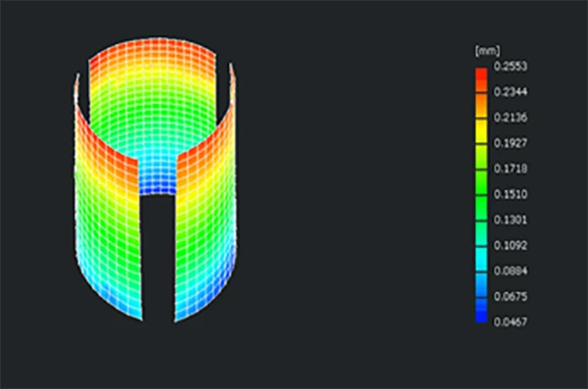Screen dimensions: 588x389
Task: Pick the dark blue bottom legend segment
Action: 481,311
